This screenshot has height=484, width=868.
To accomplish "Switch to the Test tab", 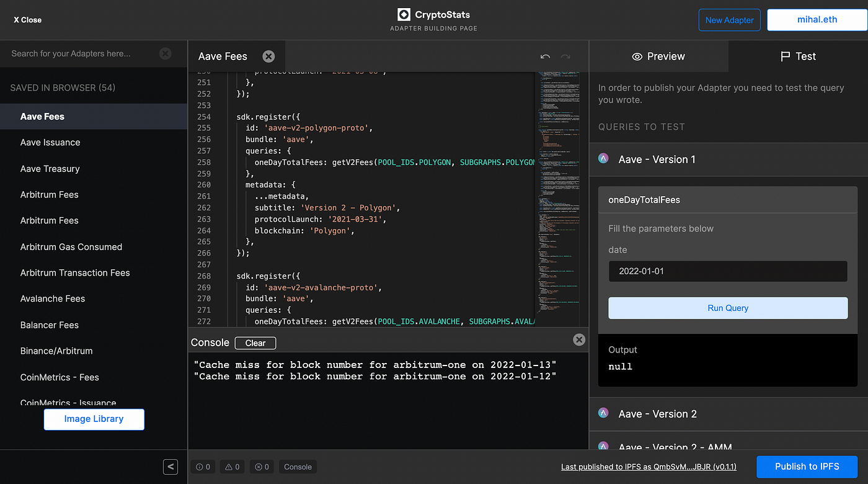I will (798, 56).
